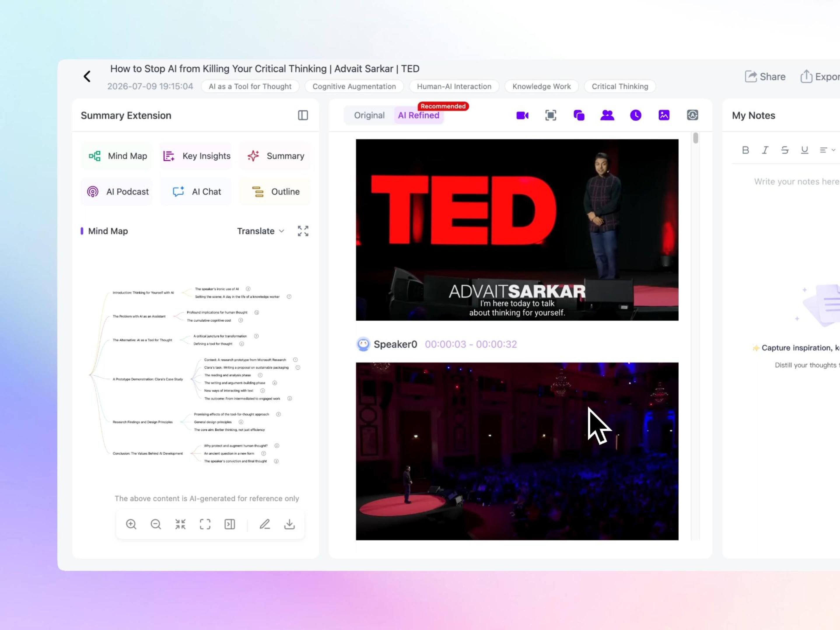This screenshot has width=840, height=630.
Task: Click the video title 'How to Stop AI from Killing…'
Action: click(265, 69)
